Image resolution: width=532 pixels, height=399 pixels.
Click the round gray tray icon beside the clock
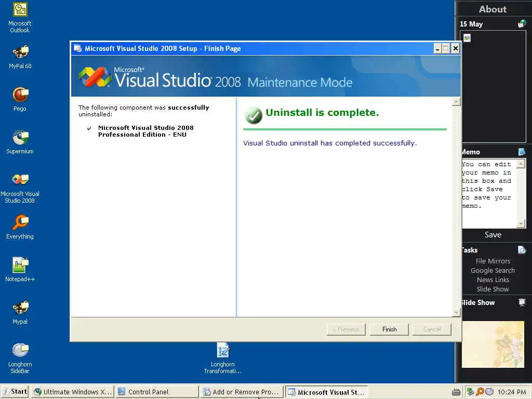point(489,392)
